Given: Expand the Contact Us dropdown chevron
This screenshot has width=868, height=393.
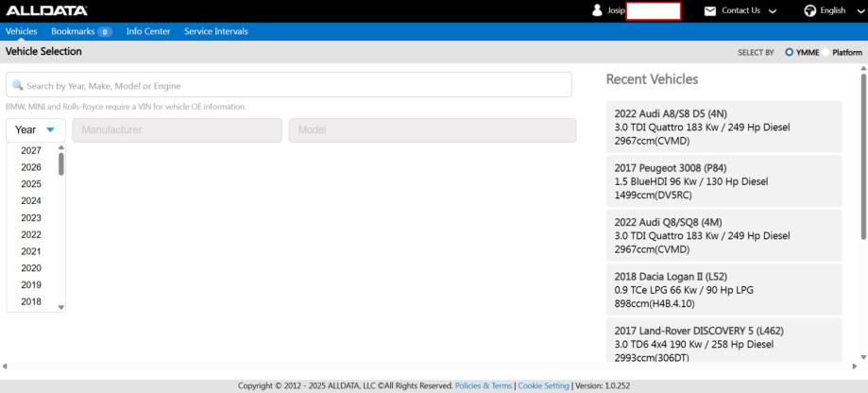Looking at the screenshot, I should point(773,11).
